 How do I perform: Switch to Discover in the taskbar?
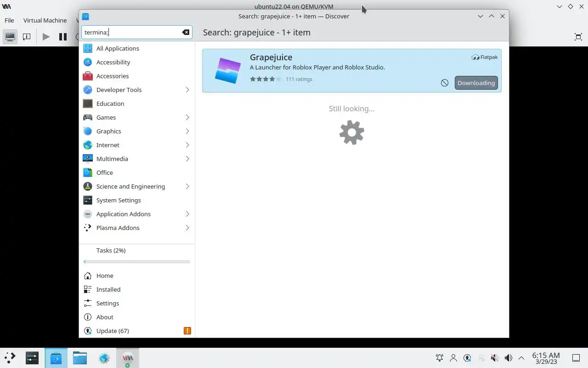tap(56, 357)
